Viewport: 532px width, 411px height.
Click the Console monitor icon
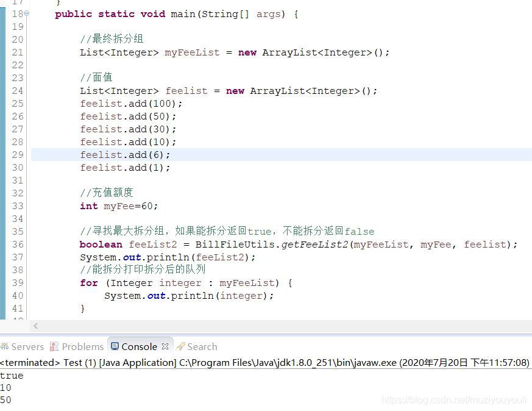coord(115,346)
